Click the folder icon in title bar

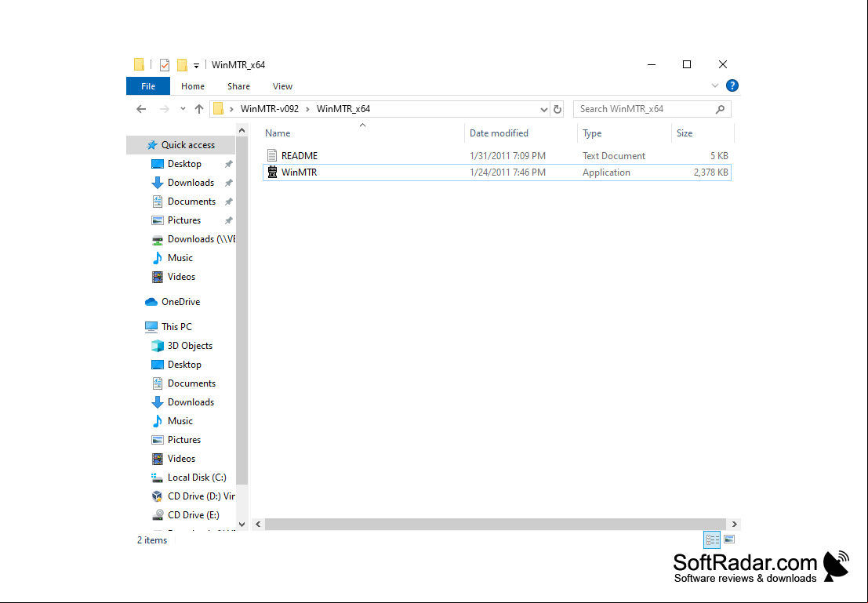(140, 65)
